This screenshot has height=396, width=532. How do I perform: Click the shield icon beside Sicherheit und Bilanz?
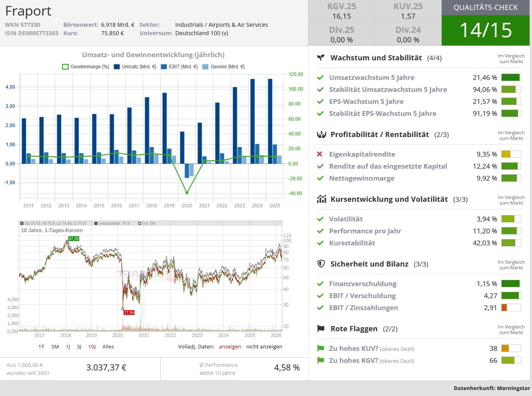pyautogui.click(x=321, y=264)
